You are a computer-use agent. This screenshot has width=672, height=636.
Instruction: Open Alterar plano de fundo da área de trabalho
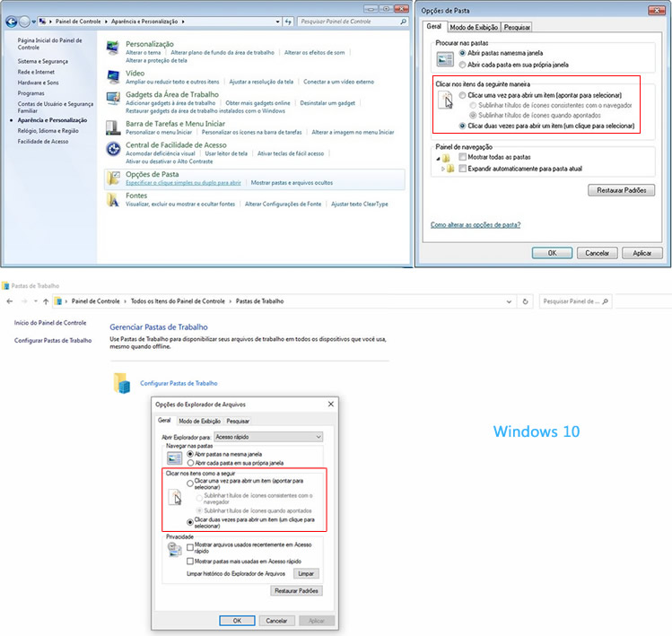223,52
